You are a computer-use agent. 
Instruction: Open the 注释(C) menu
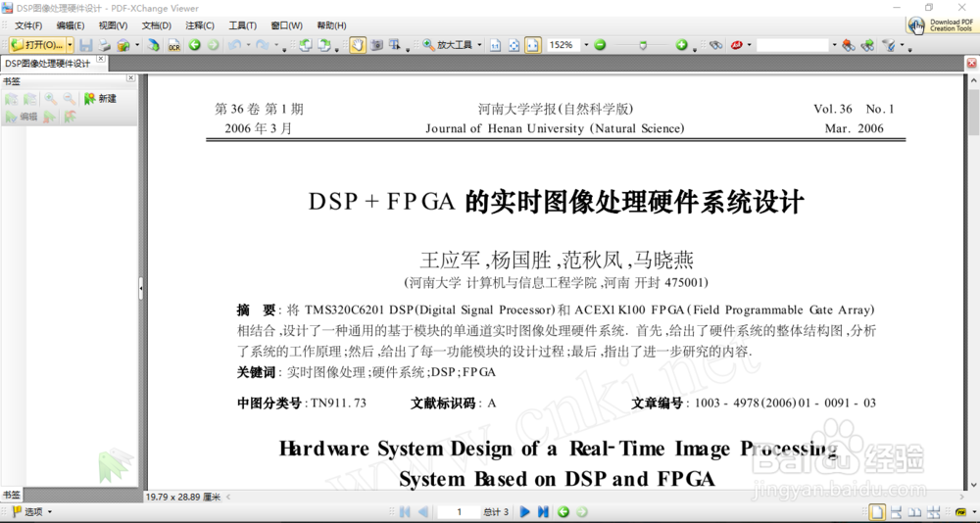[199, 25]
